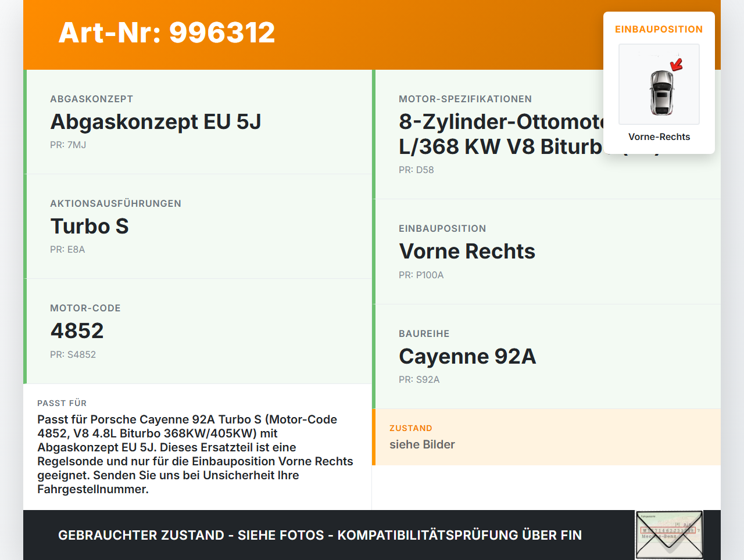Select the Abgaskonzept EU 5J value
The height and width of the screenshot is (560, 744).
point(156,122)
